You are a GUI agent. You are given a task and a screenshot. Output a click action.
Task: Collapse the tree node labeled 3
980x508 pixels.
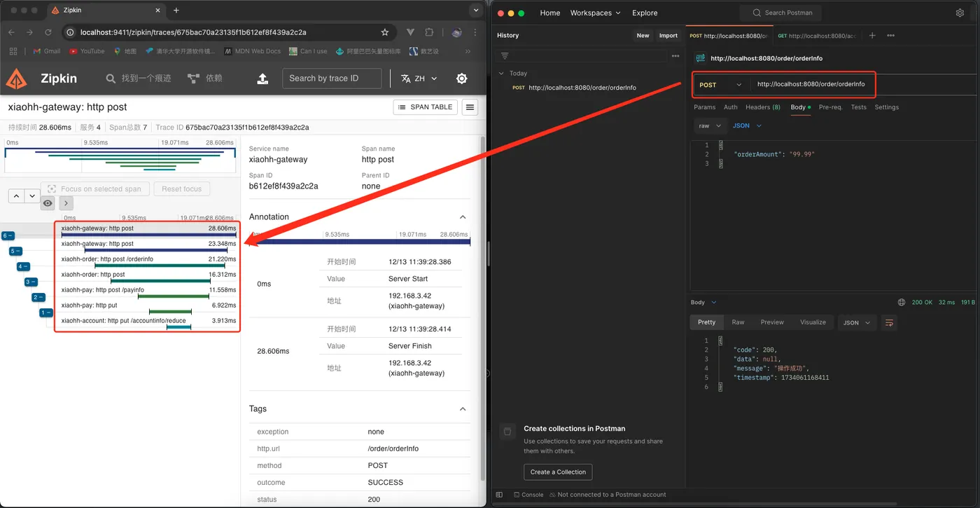31,282
